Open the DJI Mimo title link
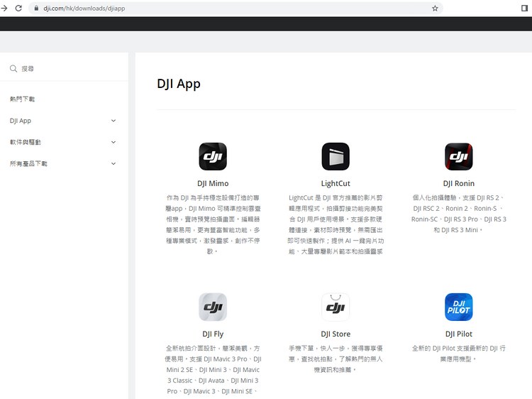Screen dimensions: 532x399 point(213,183)
